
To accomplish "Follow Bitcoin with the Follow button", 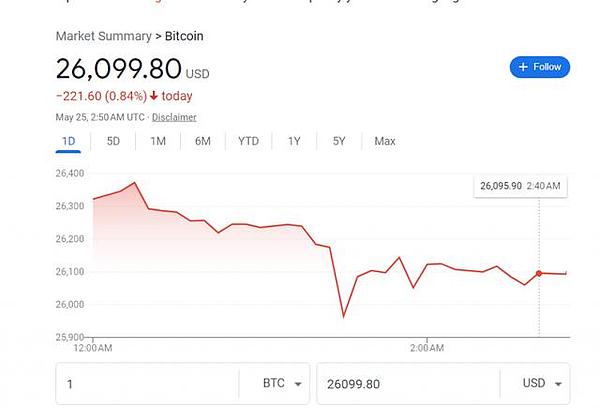I will tap(539, 67).
